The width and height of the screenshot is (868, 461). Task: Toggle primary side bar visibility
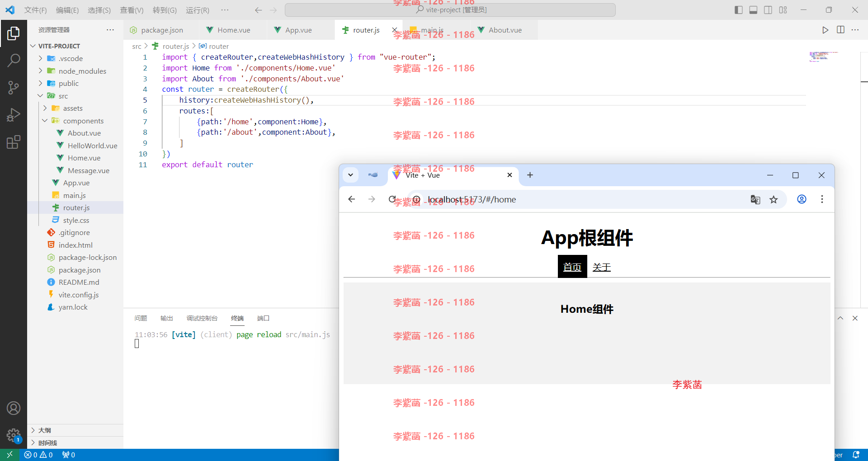tap(739, 10)
